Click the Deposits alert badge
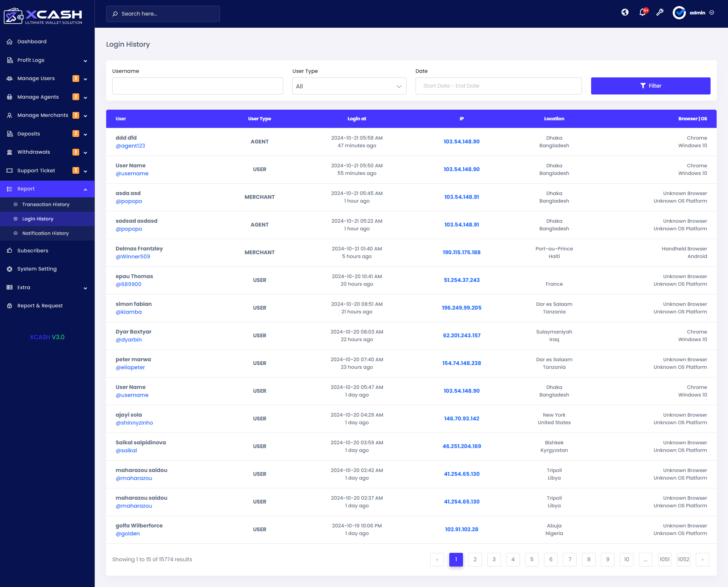The height and width of the screenshot is (587, 728). [x=76, y=134]
